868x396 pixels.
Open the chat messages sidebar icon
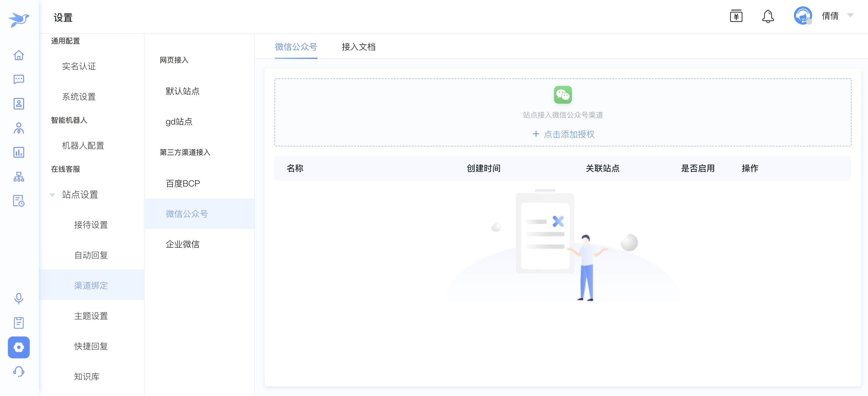click(19, 79)
